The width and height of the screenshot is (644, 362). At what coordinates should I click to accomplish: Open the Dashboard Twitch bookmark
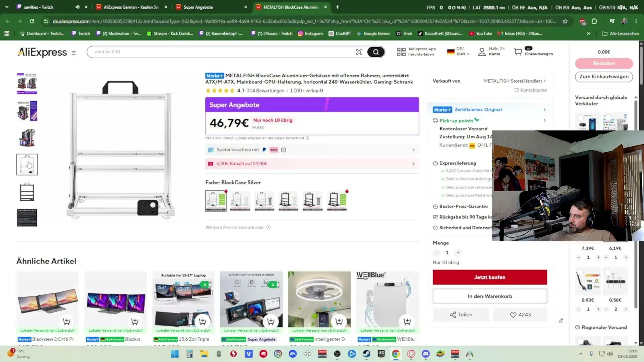click(x=42, y=33)
